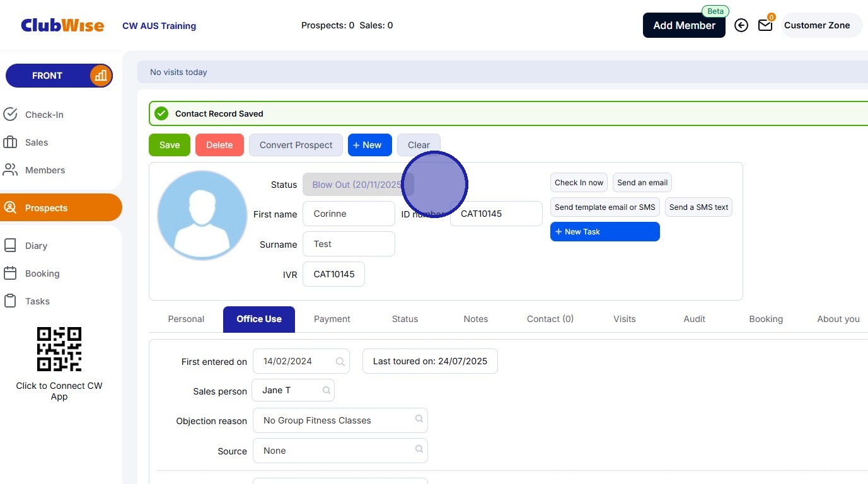Click the red Delete button
The height and width of the screenshot is (484, 868).
(x=219, y=145)
